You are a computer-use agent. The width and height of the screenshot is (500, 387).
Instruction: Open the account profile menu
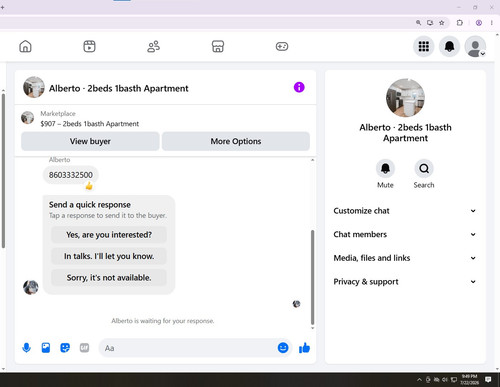475,47
